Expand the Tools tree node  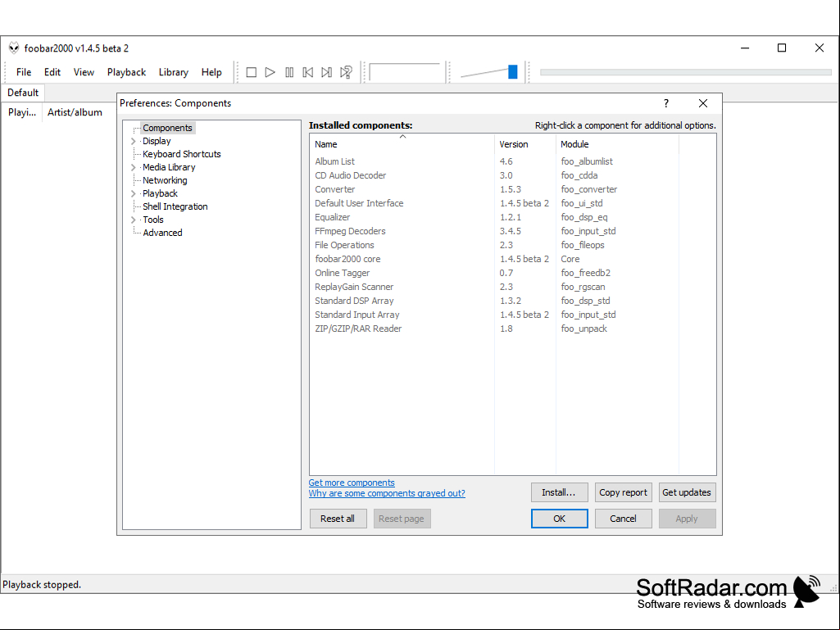pyautogui.click(x=134, y=220)
